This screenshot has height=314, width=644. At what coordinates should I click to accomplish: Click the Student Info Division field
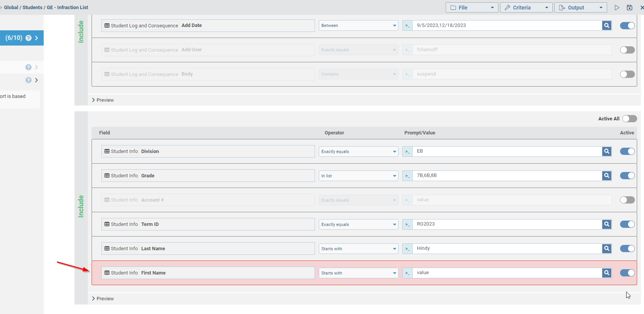208,151
